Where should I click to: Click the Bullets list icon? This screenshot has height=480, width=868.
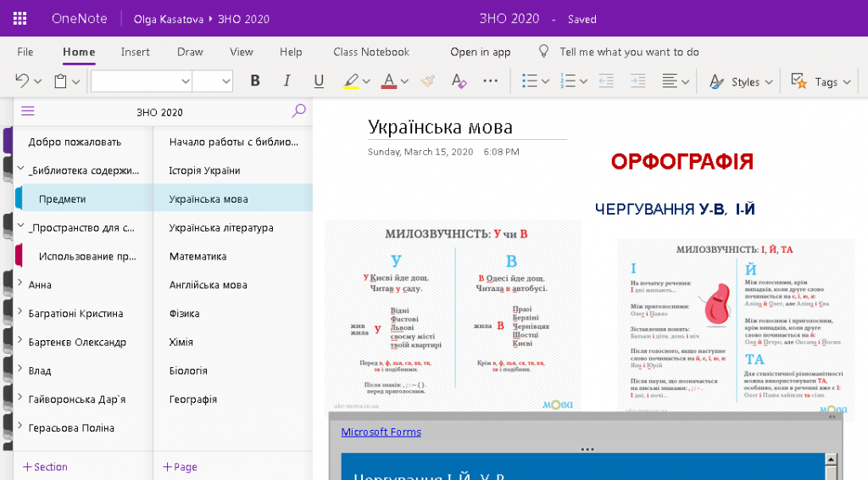(x=530, y=81)
